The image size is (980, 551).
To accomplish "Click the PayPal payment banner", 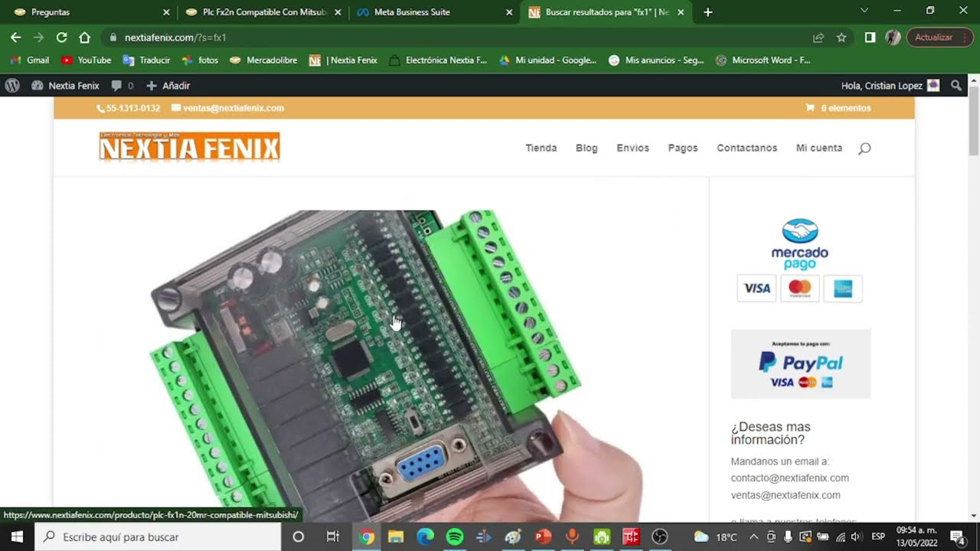I will 801,364.
